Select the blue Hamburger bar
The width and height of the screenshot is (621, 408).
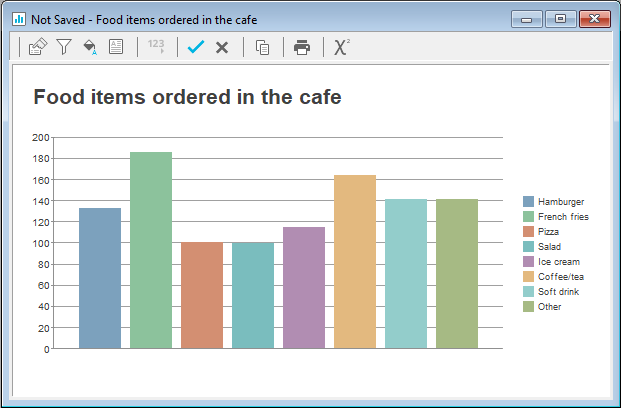click(100, 278)
